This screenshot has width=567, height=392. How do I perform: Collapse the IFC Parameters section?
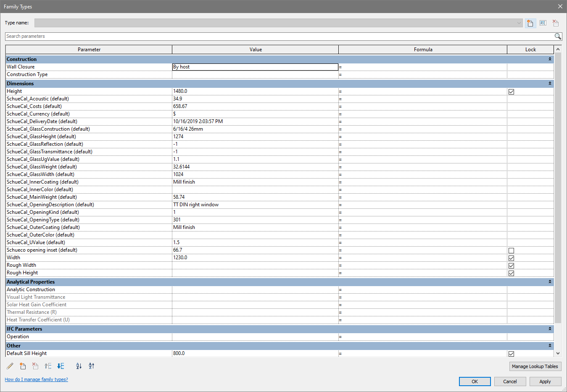pyautogui.click(x=549, y=329)
